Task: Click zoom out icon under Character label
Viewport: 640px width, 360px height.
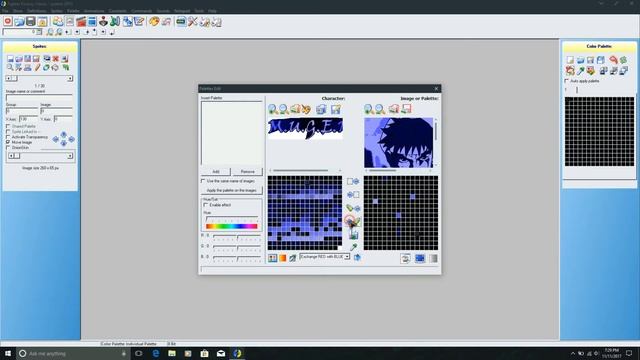Action: (x=284, y=109)
